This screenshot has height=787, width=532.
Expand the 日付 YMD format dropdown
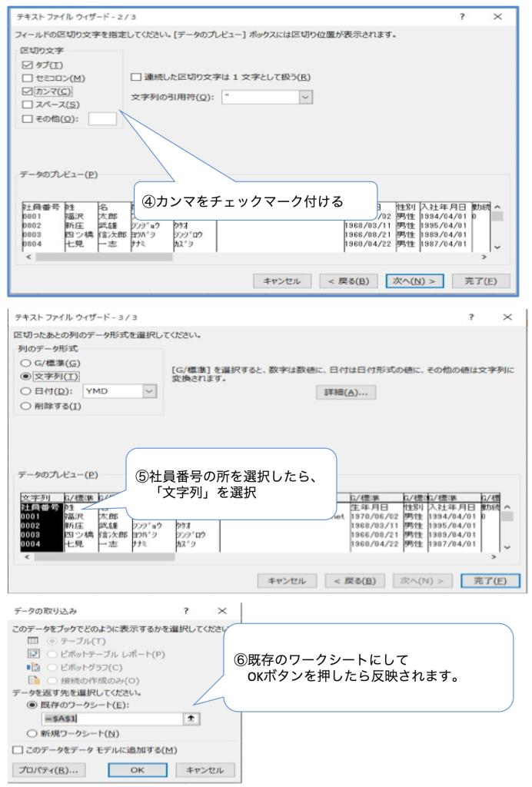tap(149, 390)
